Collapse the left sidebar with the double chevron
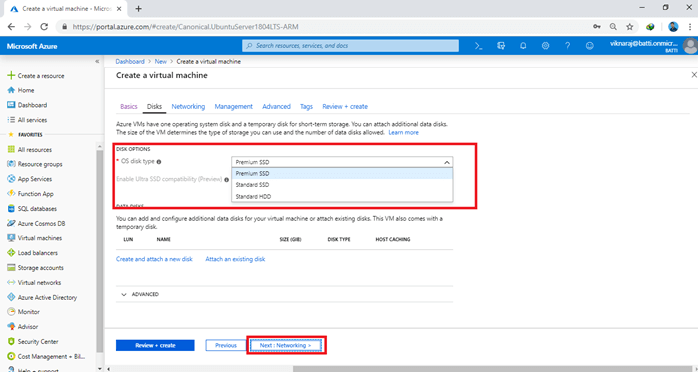Image resolution: width=698 pixels, height=372 pixels. 97,61
